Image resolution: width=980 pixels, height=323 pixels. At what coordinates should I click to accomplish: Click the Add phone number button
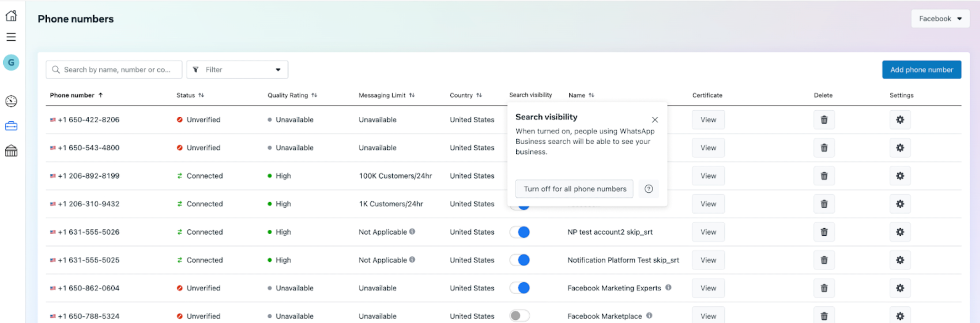click(921, 69)
